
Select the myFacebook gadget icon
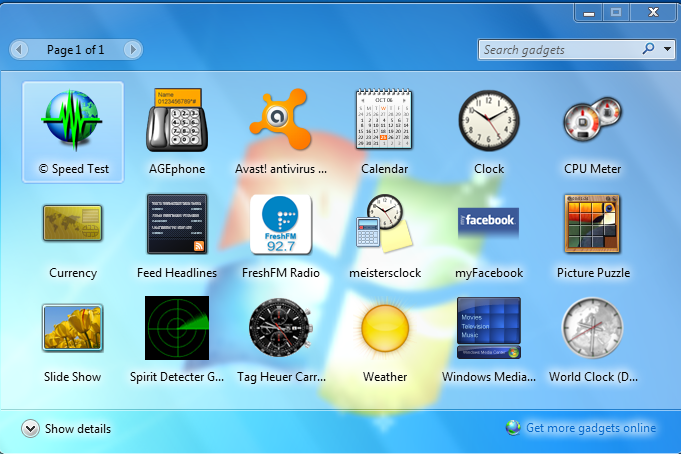(489, 221)
